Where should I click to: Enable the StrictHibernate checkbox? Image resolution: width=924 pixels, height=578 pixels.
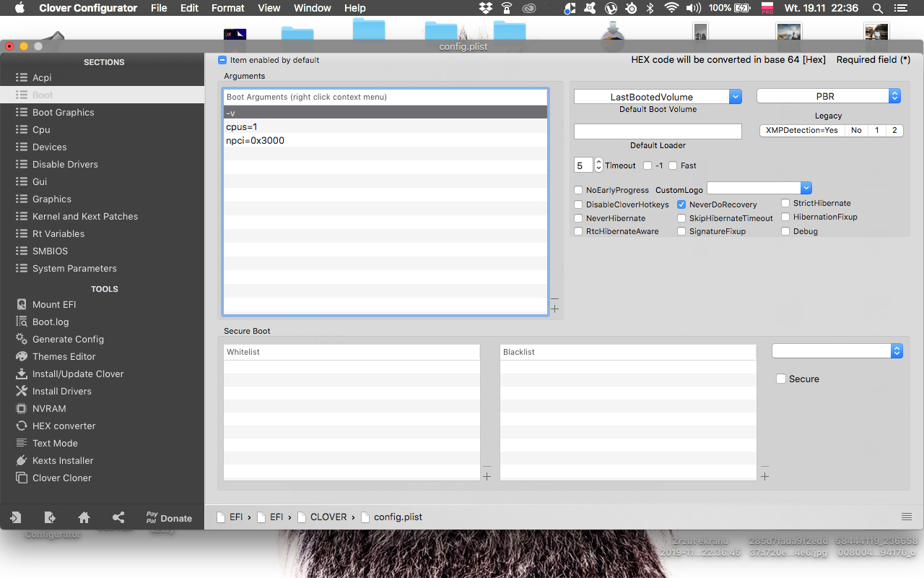[x=785, y=203]
